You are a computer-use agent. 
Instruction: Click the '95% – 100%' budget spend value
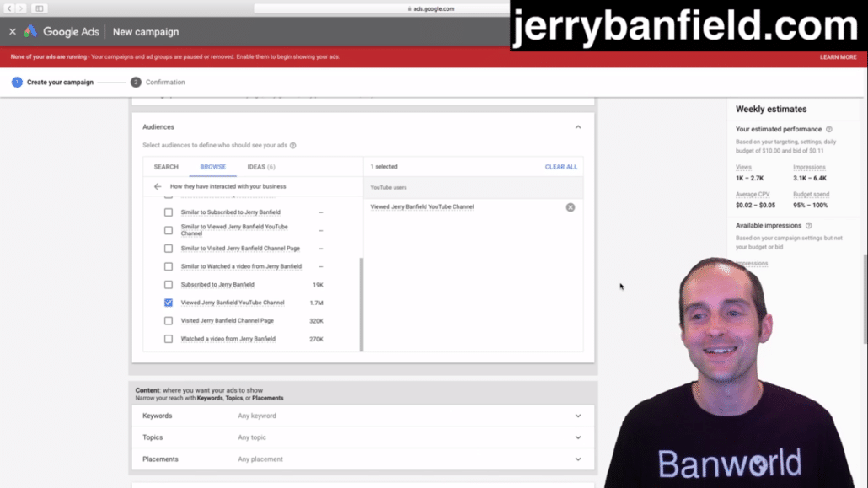[811, 206]
